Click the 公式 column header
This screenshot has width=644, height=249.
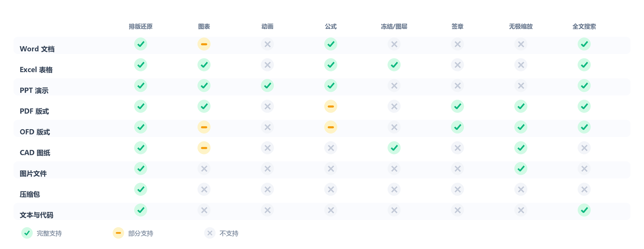(x=331, y=26)
